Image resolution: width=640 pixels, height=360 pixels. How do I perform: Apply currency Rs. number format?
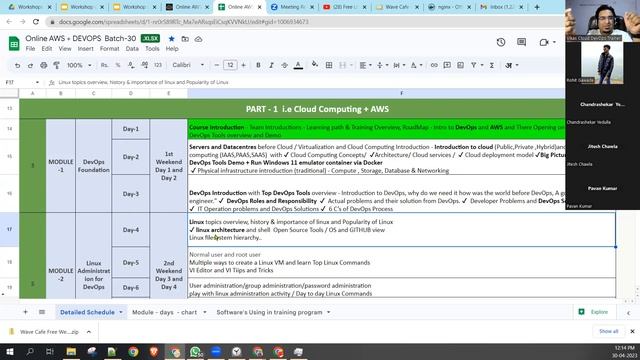pos(104,65)
